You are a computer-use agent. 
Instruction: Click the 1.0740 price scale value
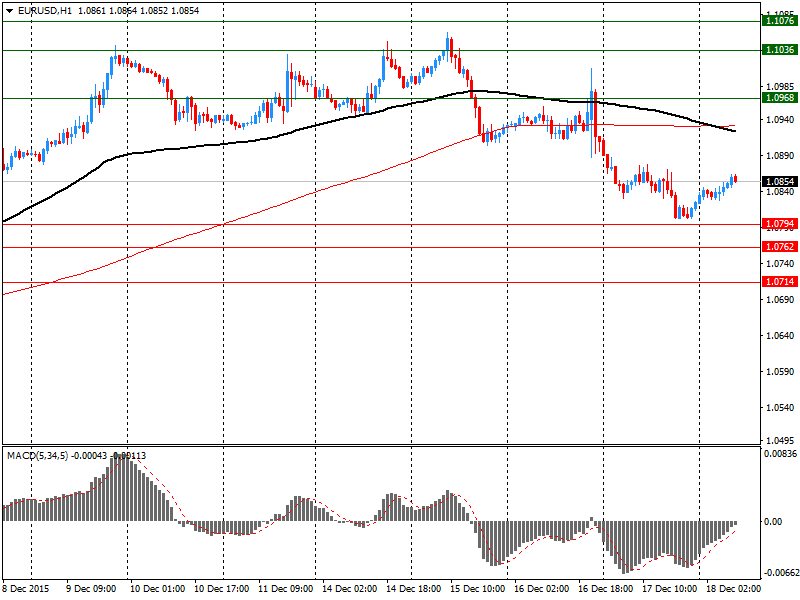tap(781, 264)
